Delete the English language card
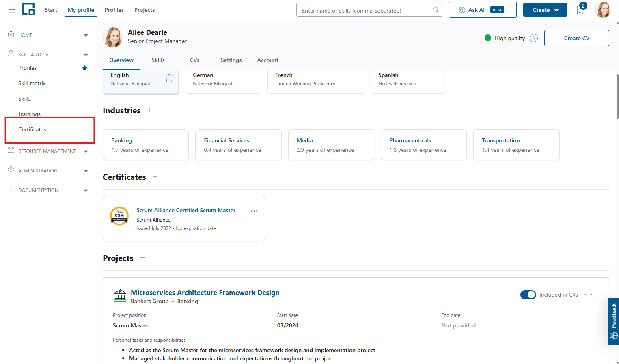This screenshot has height=364, width=619. pyautogui.click(x=169, y=78)
